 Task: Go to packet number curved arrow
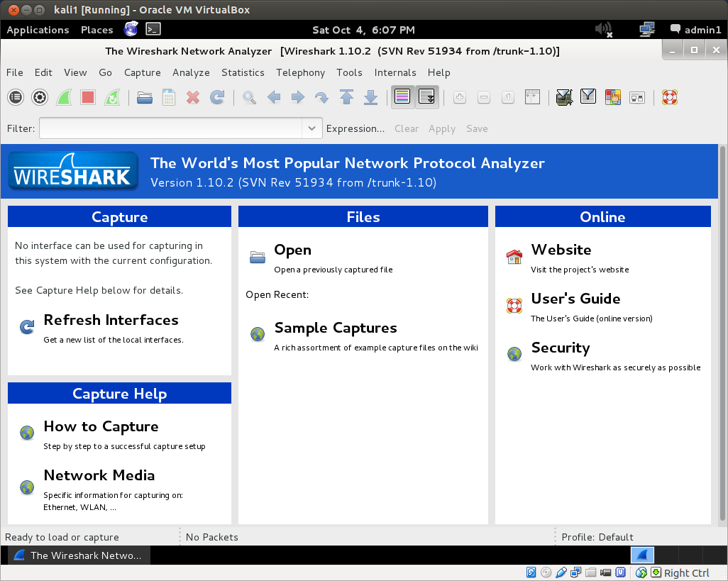322,97
